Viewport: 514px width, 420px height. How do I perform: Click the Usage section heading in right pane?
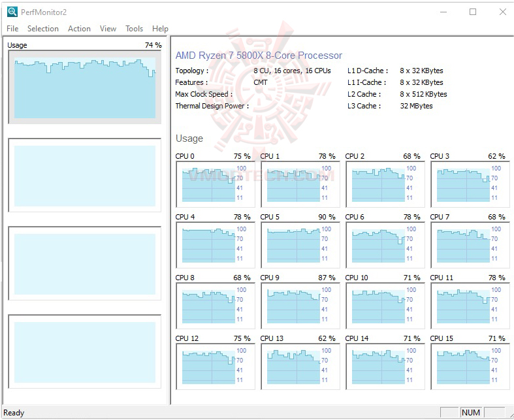click(x=189, y=138)
